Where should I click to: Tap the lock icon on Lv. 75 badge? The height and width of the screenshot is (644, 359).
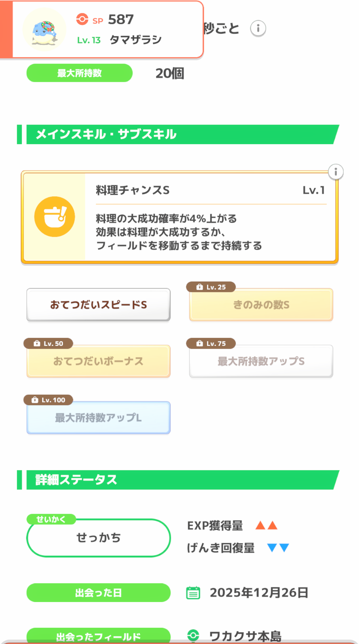click(199, 343)
